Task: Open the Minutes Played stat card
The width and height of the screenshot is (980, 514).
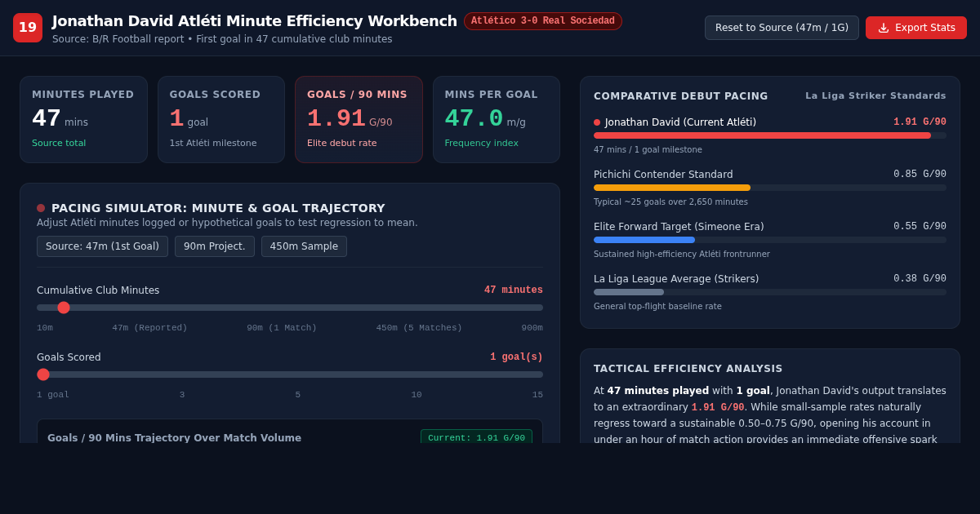Action: click(83, 119)
